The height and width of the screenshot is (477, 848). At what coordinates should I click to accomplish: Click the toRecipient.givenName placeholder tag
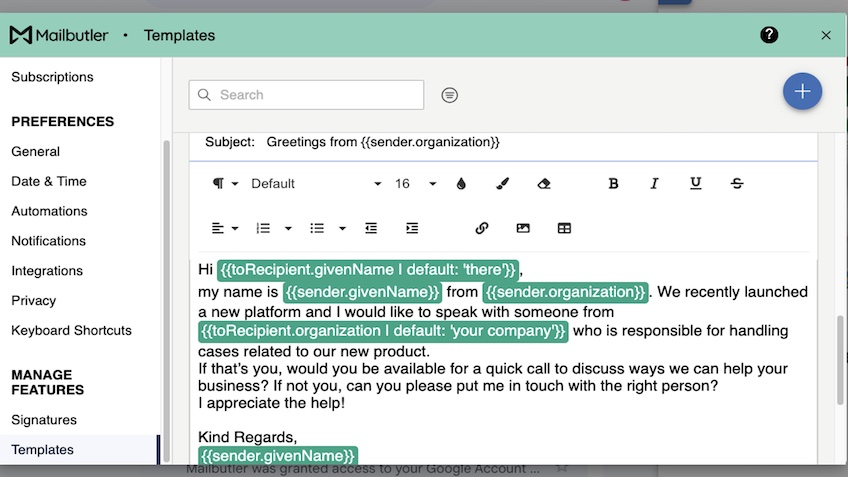pos(368,270)
